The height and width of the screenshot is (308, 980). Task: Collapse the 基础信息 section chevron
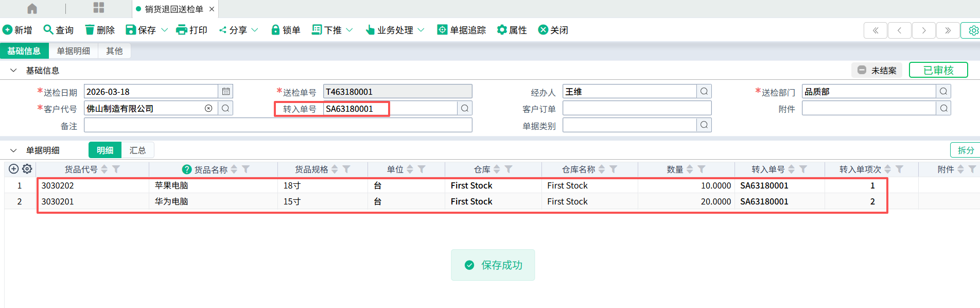[13, 70]
